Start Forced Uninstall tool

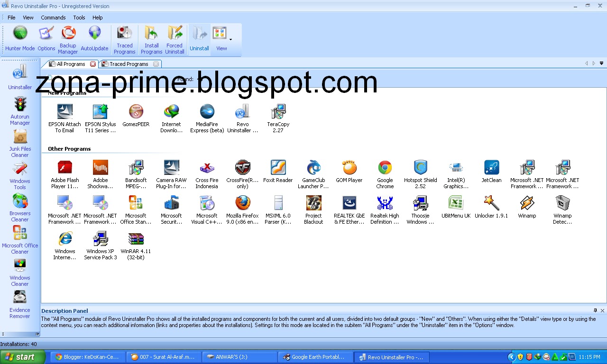pyautogui.click(x=175, y=40)
